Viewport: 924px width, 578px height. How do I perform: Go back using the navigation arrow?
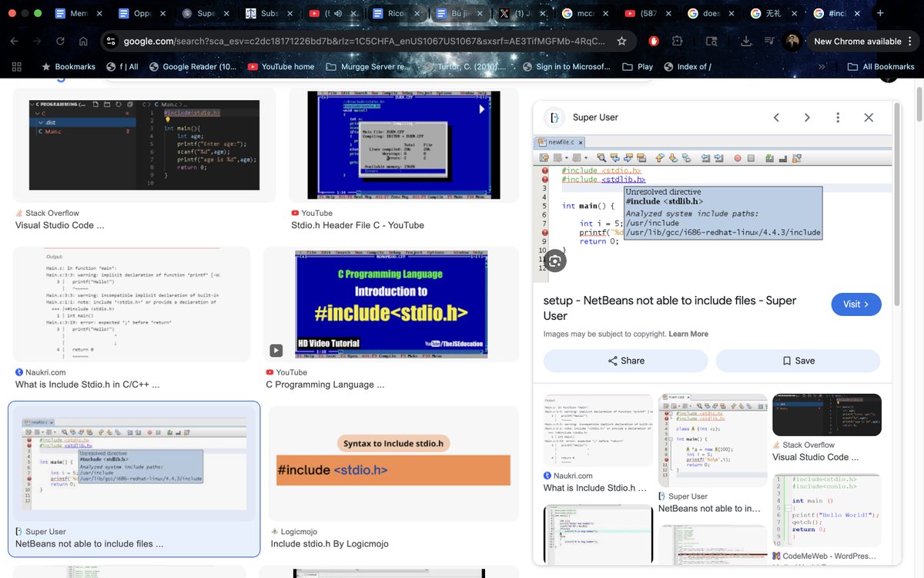click(x=15, y=41)
